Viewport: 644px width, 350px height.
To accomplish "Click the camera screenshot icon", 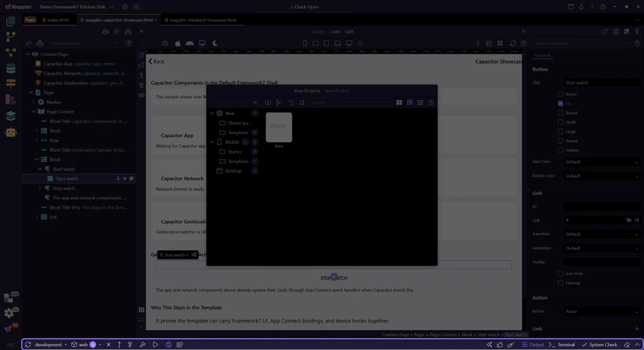I will pyautogui.click(x=165, y=43).
